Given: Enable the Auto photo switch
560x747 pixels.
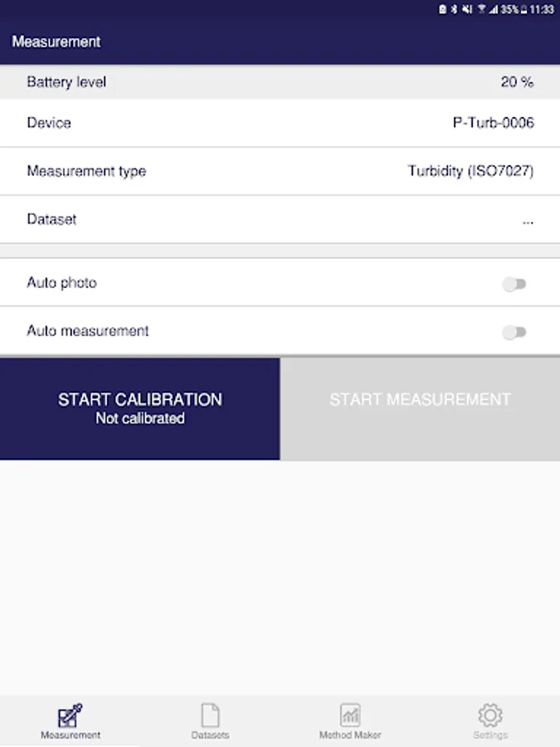Looking at the screenshot, I should pyautogui.click(x=514, y=284).
